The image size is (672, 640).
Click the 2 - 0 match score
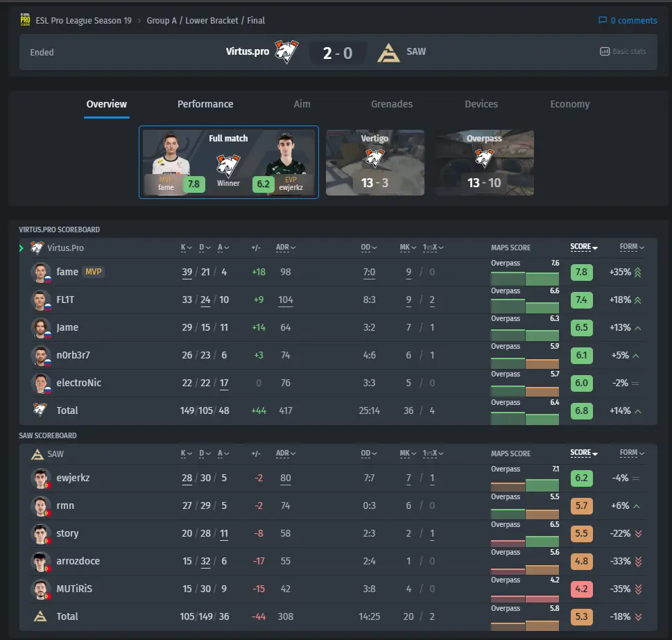pos(338,53)
